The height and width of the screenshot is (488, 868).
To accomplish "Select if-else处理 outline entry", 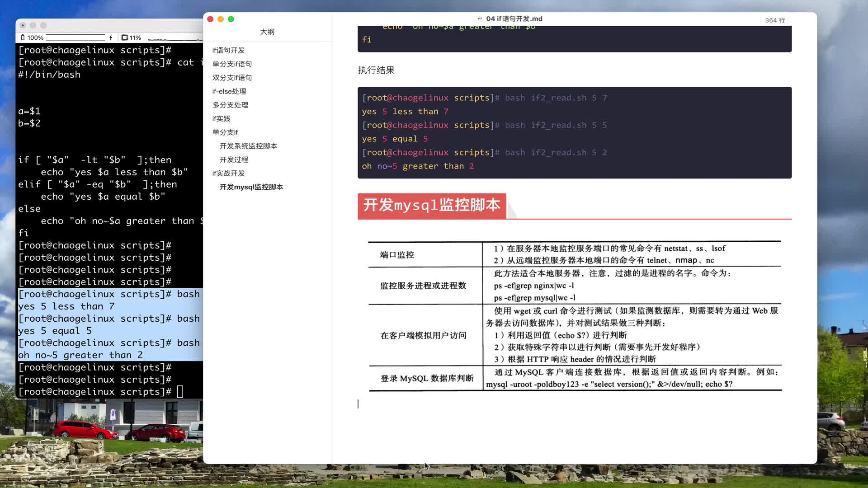I will [x=229, y=91].
